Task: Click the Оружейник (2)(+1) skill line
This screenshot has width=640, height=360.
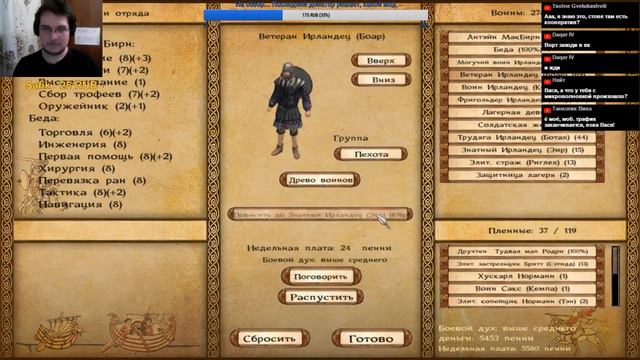Action: point(92,107)
